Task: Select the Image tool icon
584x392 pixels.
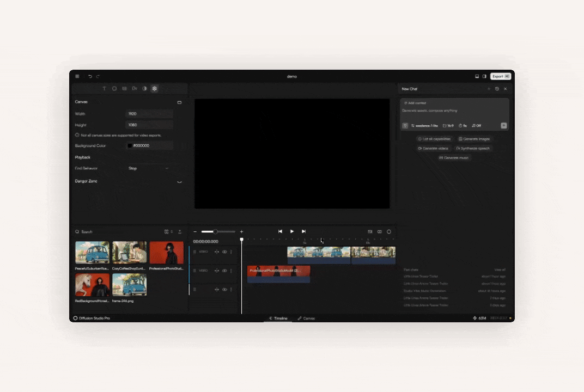Action: pos(124,89)
